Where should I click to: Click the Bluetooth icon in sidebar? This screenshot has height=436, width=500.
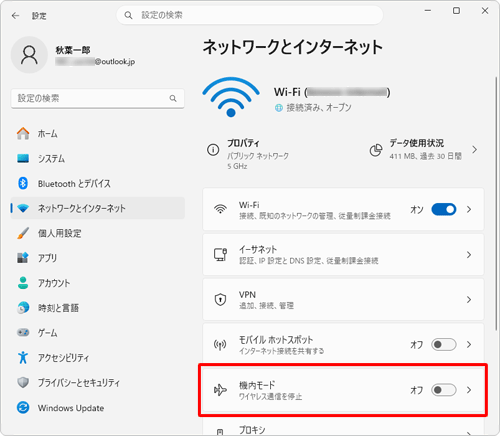(x=23, y=183)
